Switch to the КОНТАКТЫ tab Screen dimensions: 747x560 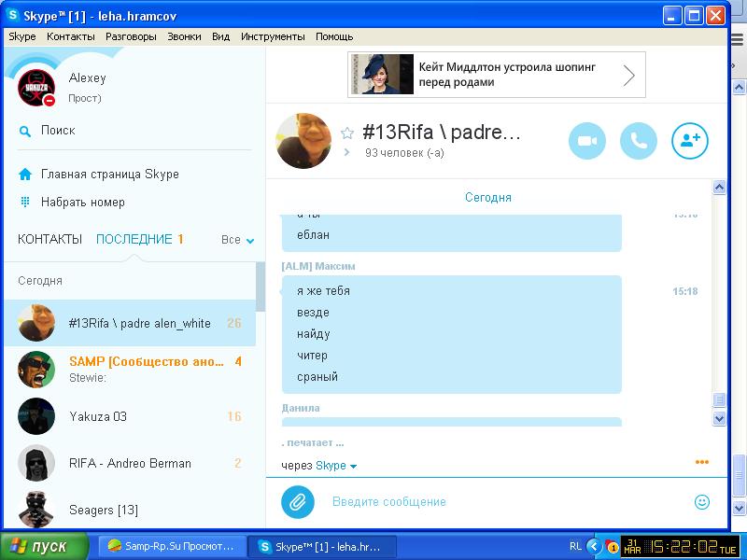[x=50, y=239]
